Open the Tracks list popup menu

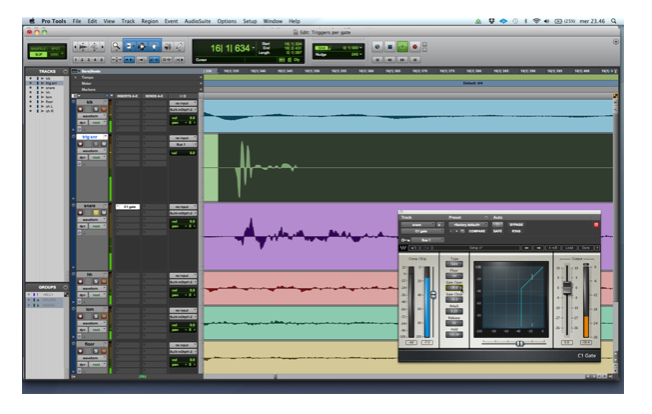coord(65,71)
